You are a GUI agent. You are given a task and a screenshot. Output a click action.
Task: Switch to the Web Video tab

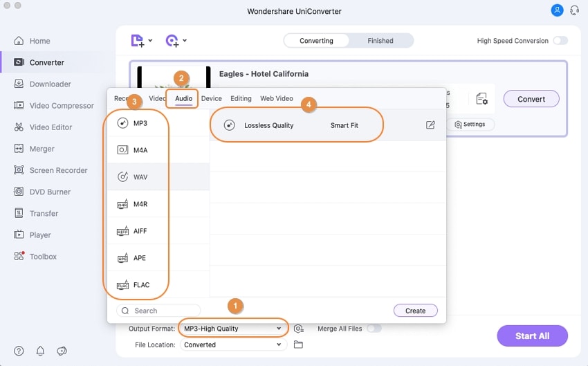[277, 99]
